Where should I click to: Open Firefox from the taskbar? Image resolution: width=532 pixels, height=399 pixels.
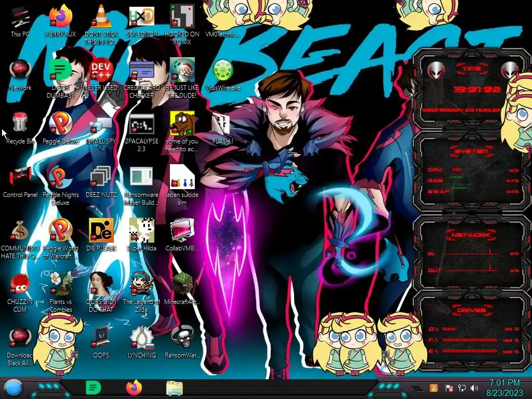tap(134, 388)
